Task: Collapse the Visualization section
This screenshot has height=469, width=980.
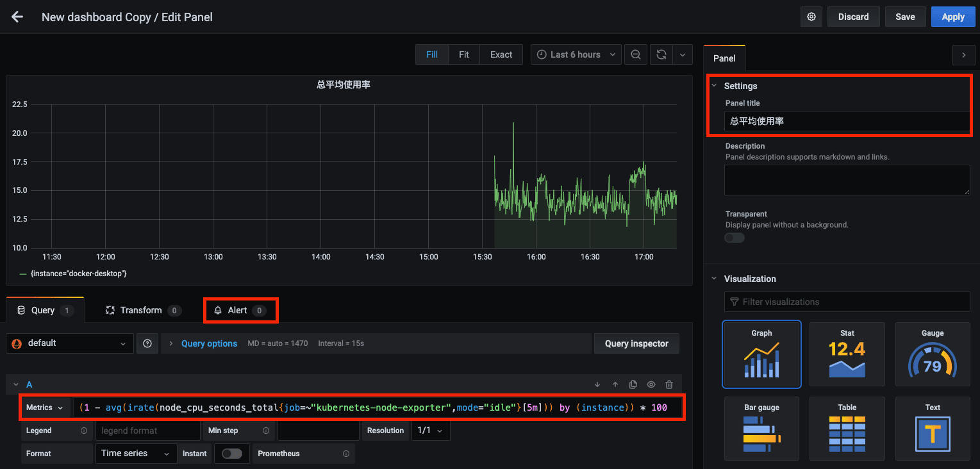Action: [x=714, y=279]
